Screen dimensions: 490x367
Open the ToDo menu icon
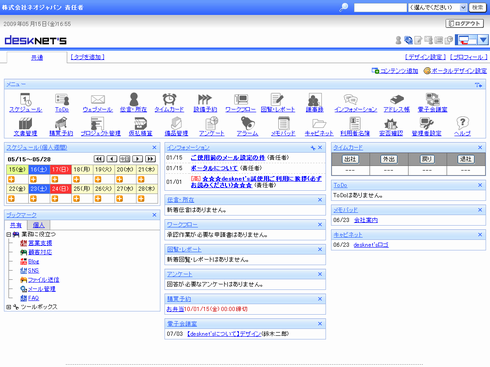62,99
